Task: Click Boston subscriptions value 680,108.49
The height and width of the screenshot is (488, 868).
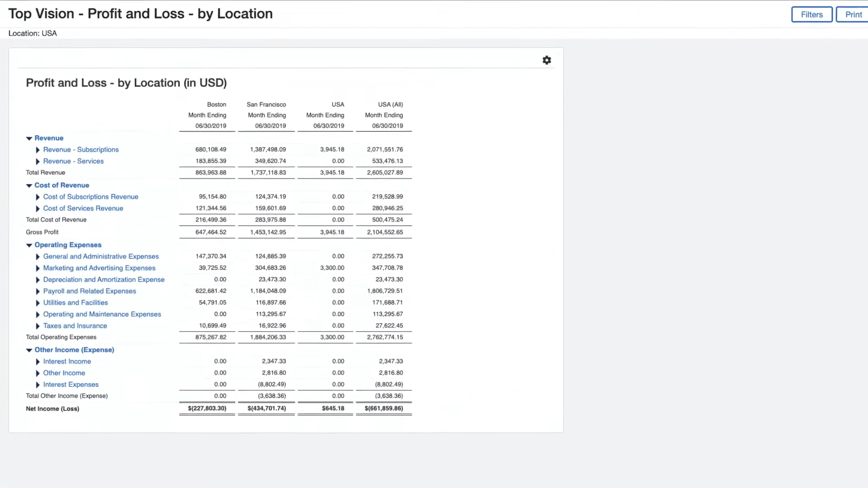Action: click(x=211, y=150)
